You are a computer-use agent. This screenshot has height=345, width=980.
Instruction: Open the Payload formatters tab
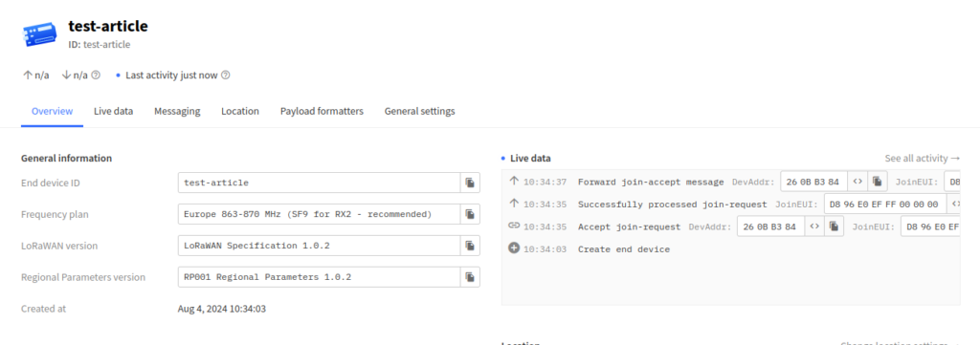point(322,111)
